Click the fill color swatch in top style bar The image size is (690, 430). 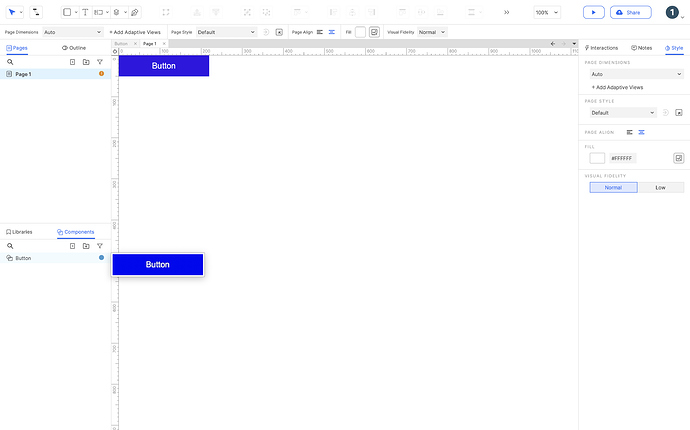point(360,32)
